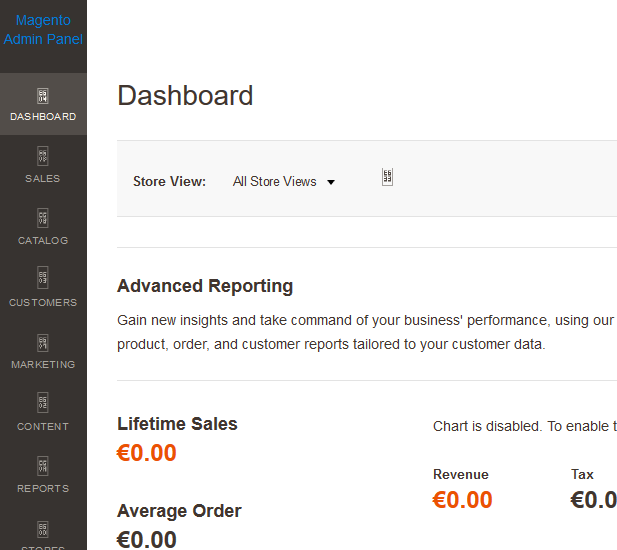Select the Reports sidebar icon
Screen dimensions: 617x550
[43, 467]
